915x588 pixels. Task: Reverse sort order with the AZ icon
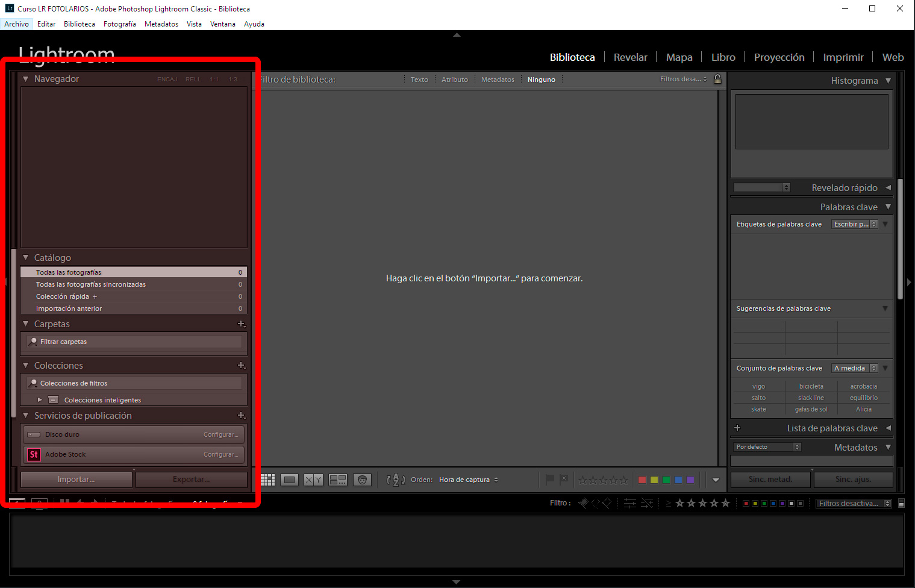395,480
